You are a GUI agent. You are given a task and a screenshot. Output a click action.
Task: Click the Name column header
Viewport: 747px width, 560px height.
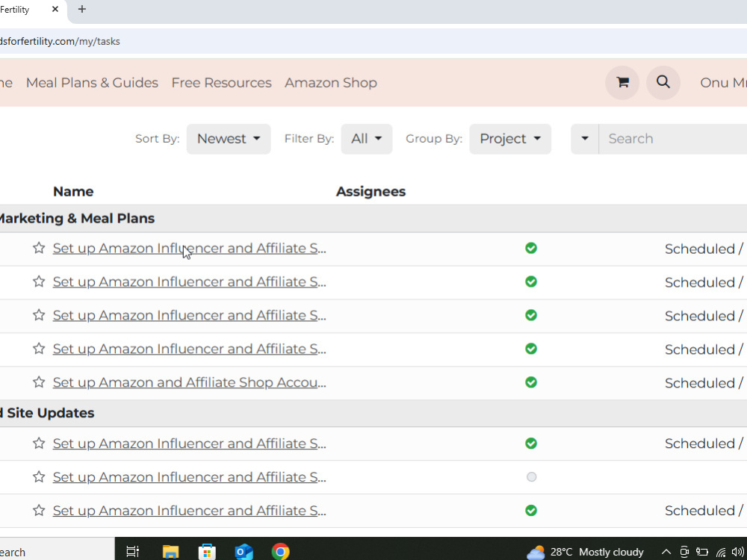pos(73,191)
